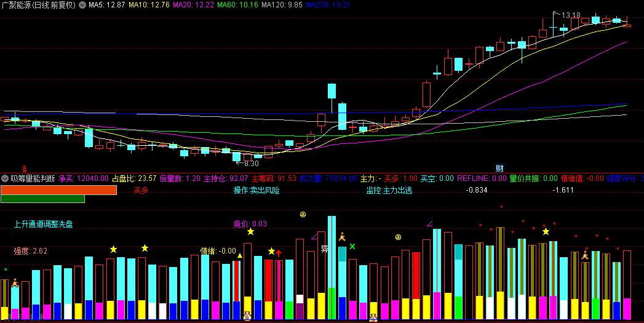Click the money bag icon at the bottom below 监控

click(373, 317)
